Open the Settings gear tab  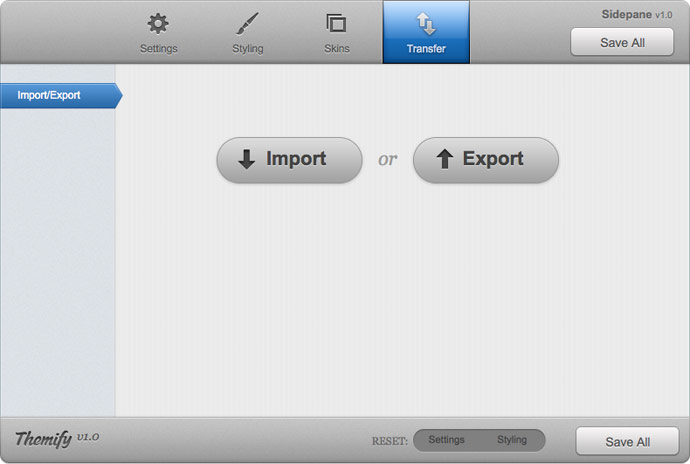(158, 33)
